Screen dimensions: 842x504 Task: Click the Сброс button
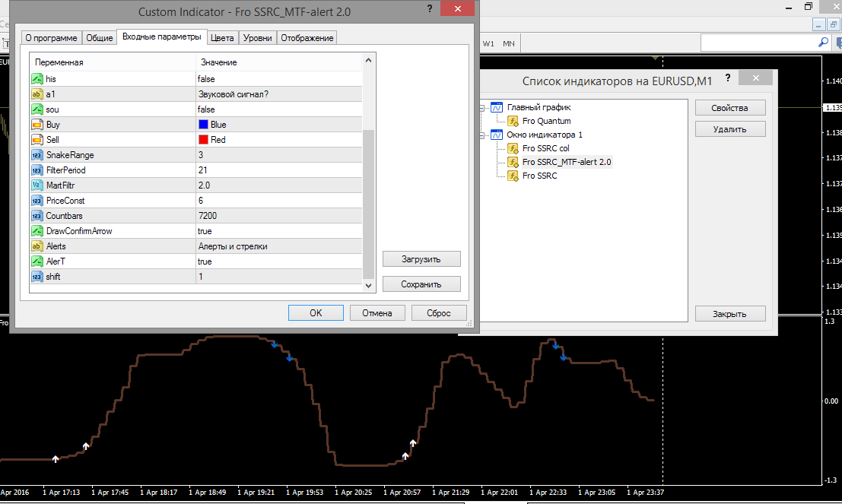point(439,313)
